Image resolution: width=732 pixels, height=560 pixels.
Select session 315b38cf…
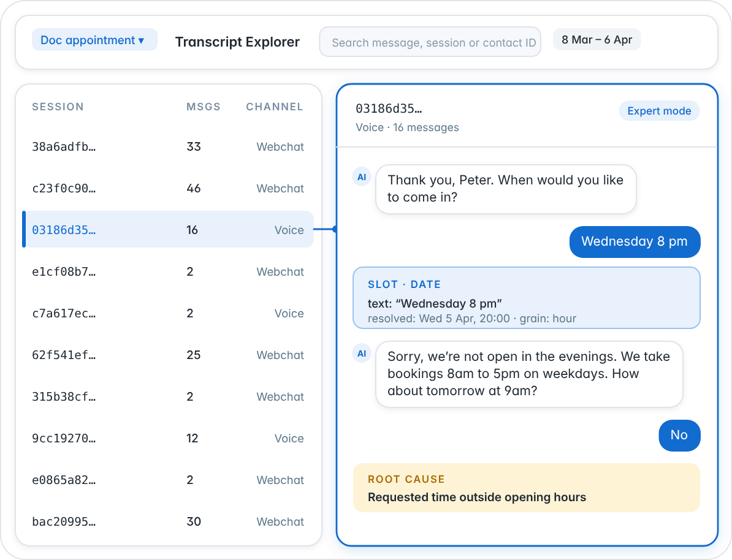coord(168,396)
